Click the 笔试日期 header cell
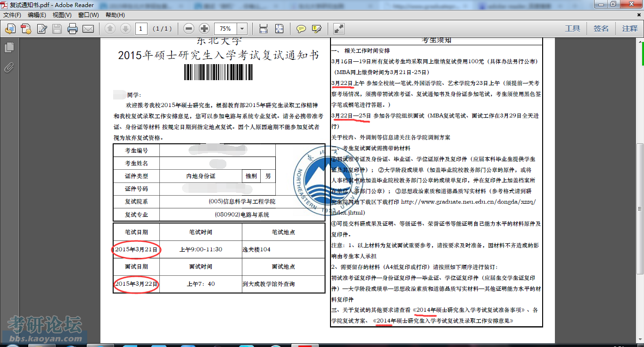Screen dimensions: 644x347 pyautogui.click(x=136, y=232)
